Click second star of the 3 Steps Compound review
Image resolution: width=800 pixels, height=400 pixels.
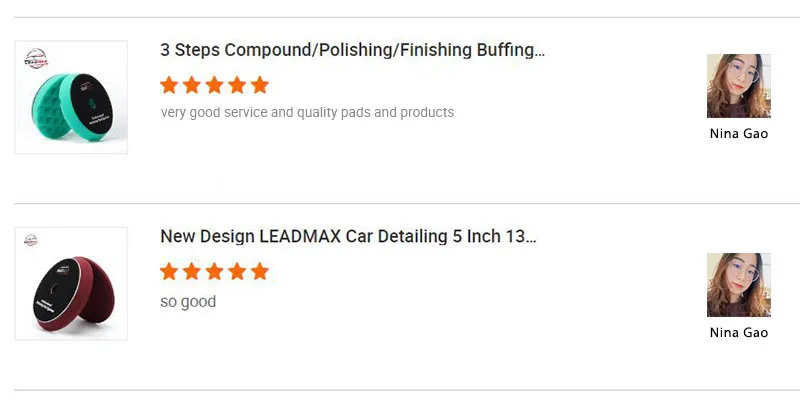click(x=192, y=84)
